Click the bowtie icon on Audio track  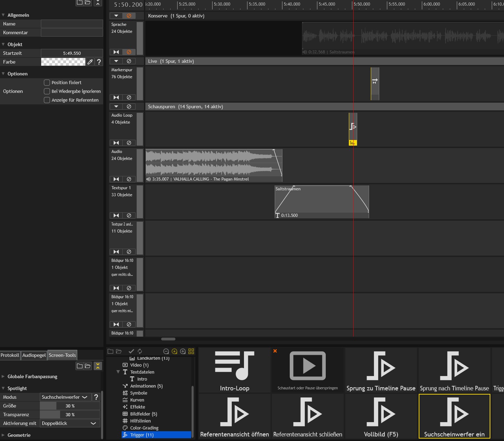pyautogui.click(x=116, y=179)
